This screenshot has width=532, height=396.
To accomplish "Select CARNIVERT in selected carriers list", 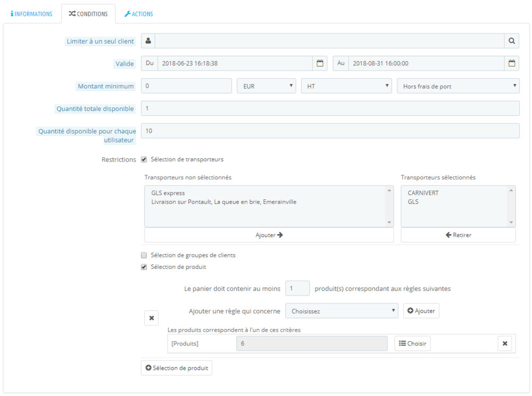I will click(423, 193).
